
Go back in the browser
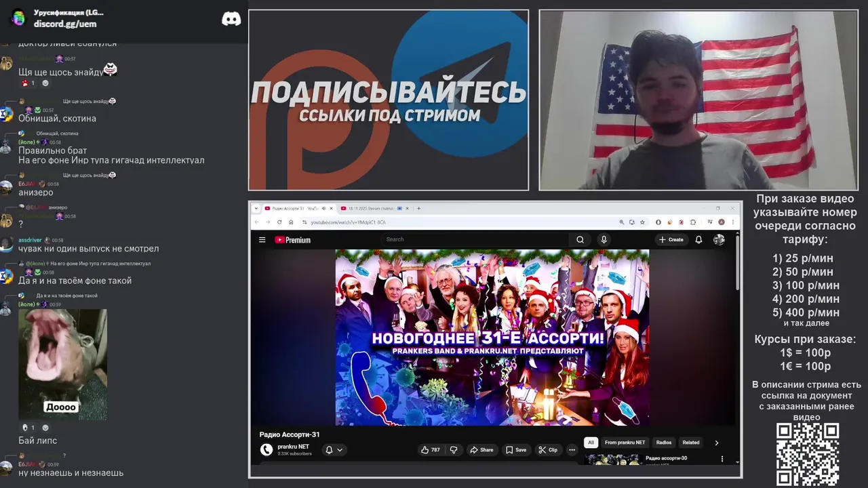[256, 222]
